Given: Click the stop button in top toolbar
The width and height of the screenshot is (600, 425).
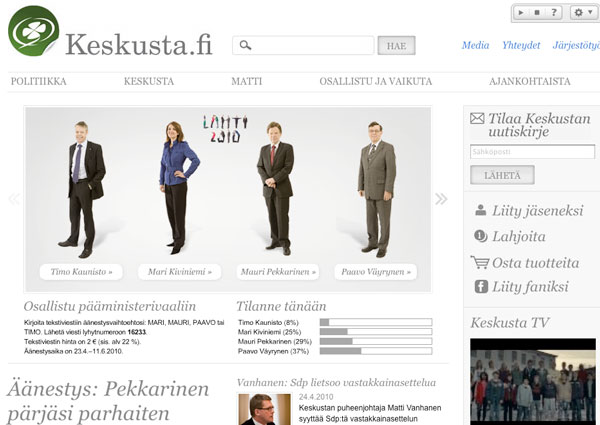Looking at the screenshot, I should point(537,12).
